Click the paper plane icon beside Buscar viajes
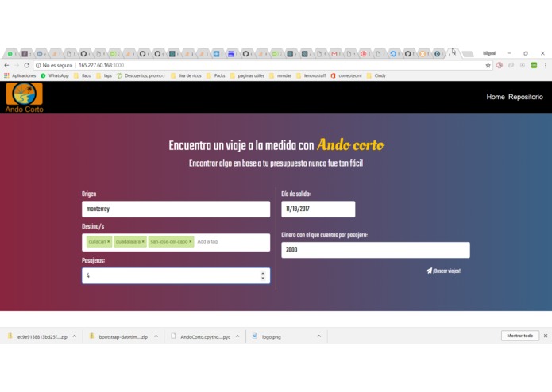552x392 pixels. pyautogui.click(x=429, y=271)
